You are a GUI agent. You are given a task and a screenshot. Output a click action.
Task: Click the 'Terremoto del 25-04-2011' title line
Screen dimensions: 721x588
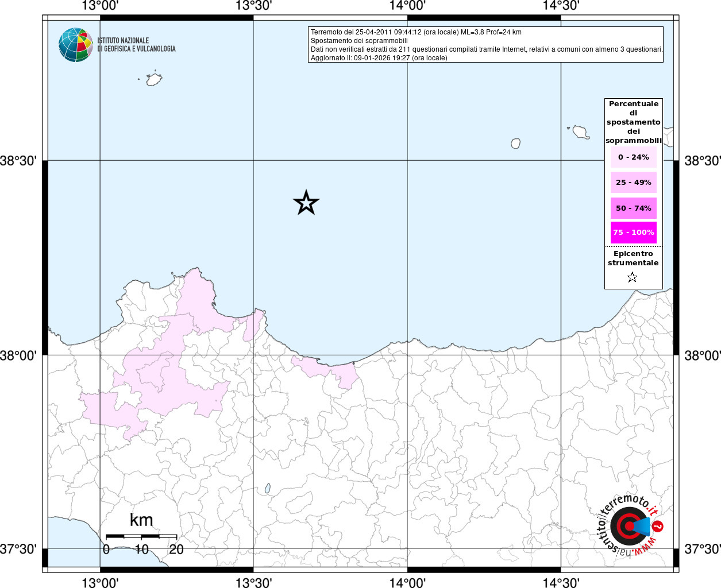click(416, 32)
